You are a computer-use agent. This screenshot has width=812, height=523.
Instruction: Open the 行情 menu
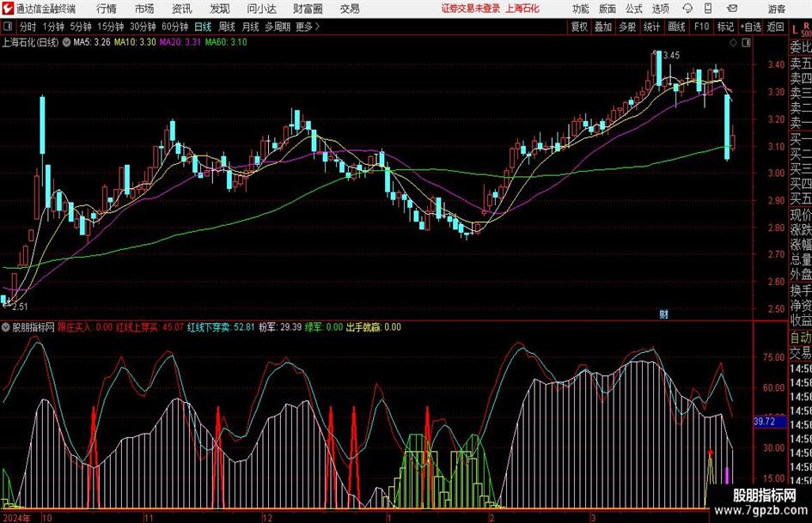point(107,9)
